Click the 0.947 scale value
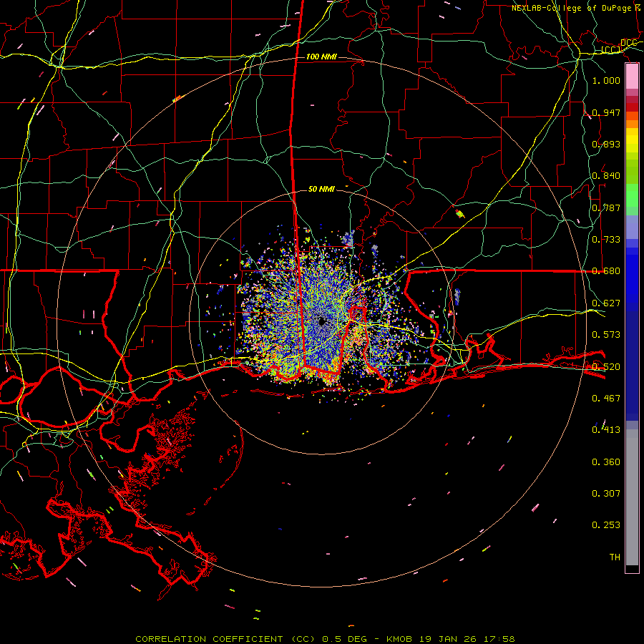The height and width of the screenshot is (644, 644). coord(606,112)
